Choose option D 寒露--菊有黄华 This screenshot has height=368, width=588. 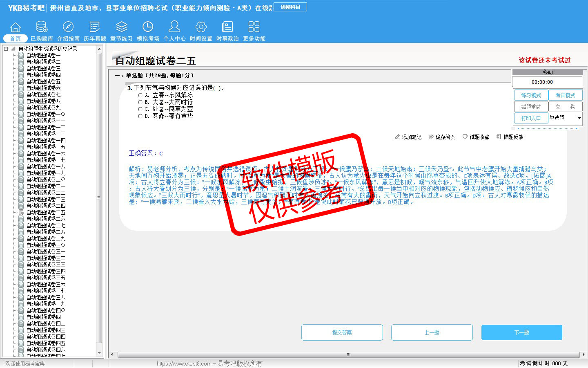pyautogui.click(x=140, y=116)
